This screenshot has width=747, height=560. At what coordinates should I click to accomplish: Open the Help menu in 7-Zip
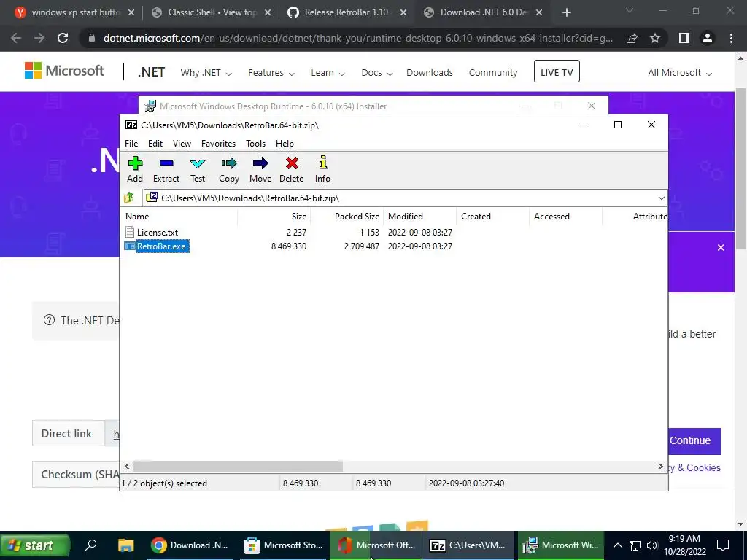click(285, 144)
